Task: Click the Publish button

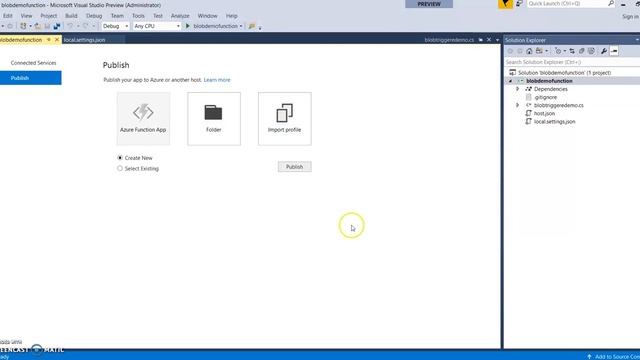Action: tap(294, 167)
